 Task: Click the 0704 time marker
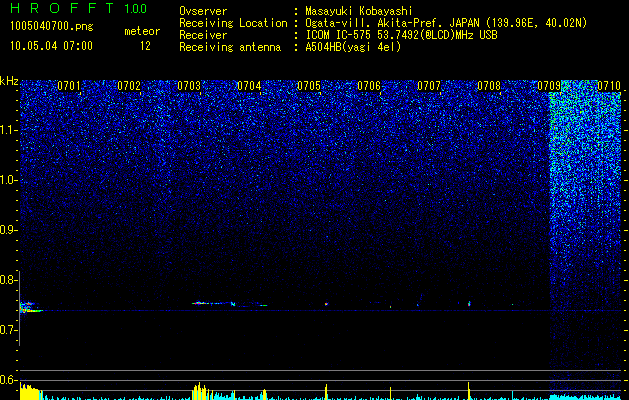point(249,86)
